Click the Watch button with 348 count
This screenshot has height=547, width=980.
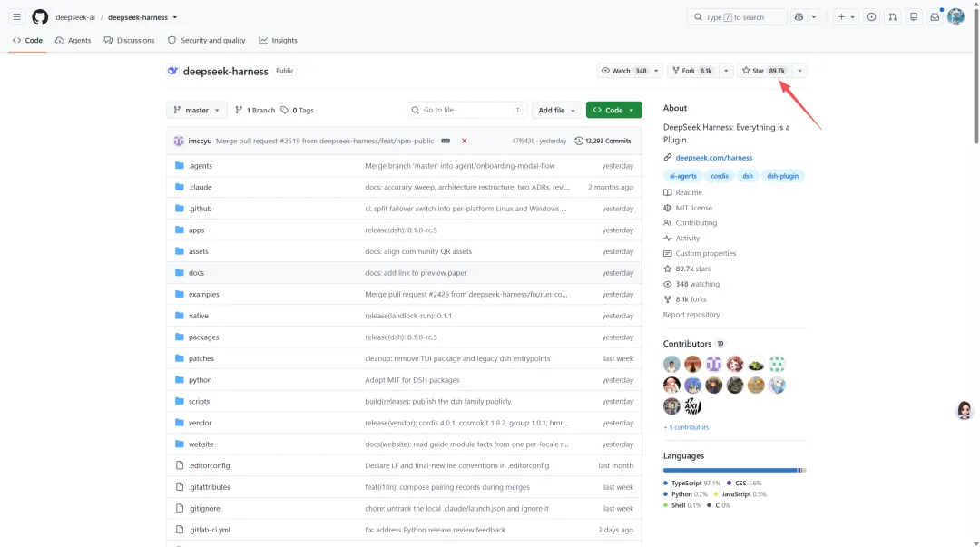pos(623,71)
